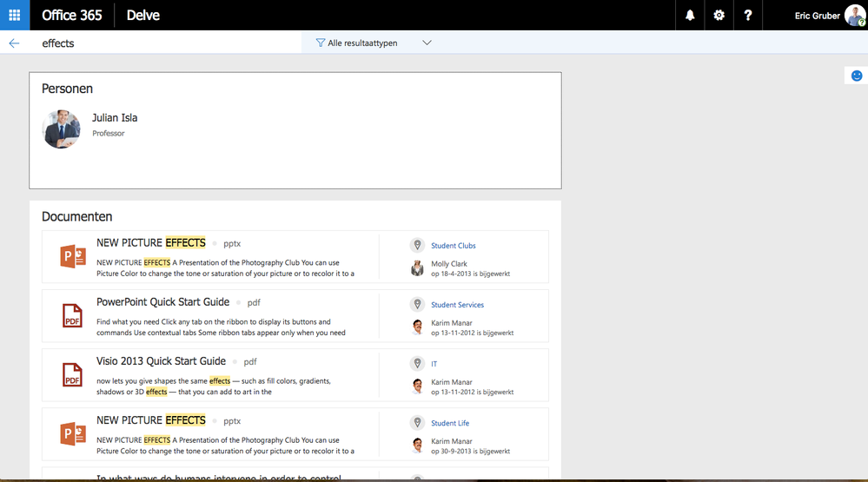This screenshot has height=482, width=868.
Task: Click the Delve app title
Action: point(142,15)
